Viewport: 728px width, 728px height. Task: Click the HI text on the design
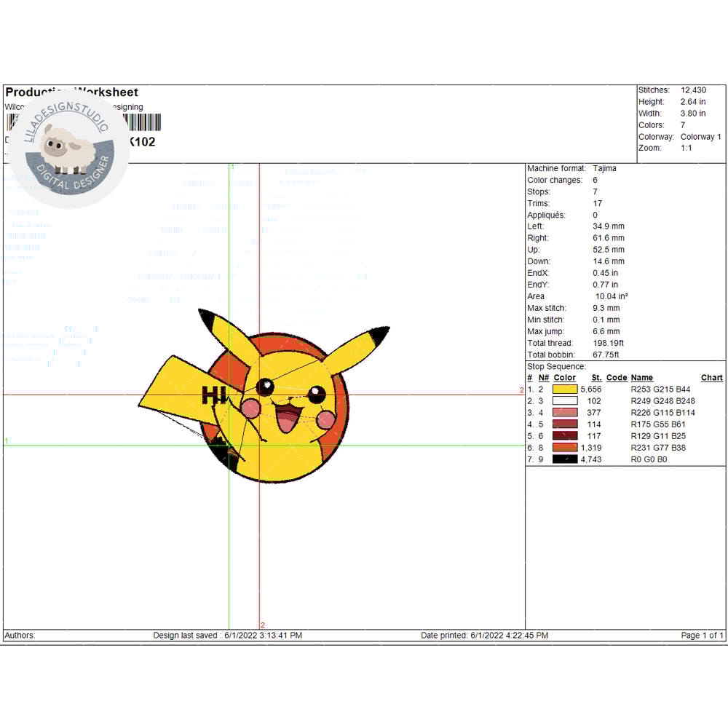[213, 395]
